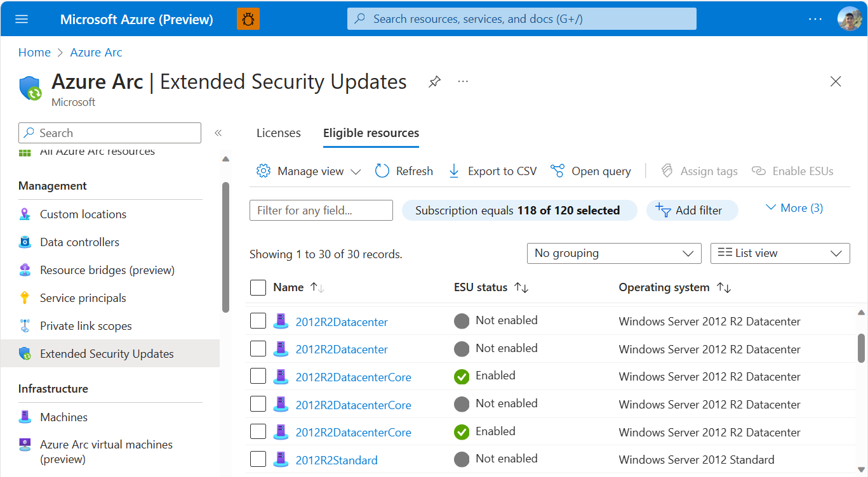Viewport: 868px width, 477px height.
Task: Open the user account avatar
Action: click(x=850, y=19)
